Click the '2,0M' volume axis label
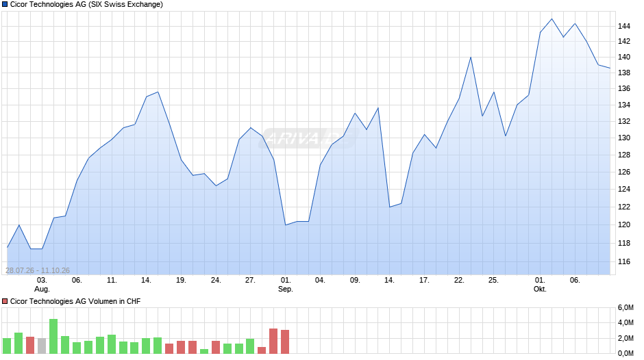Screen dimensions: 644x360 tap(626, 338)
